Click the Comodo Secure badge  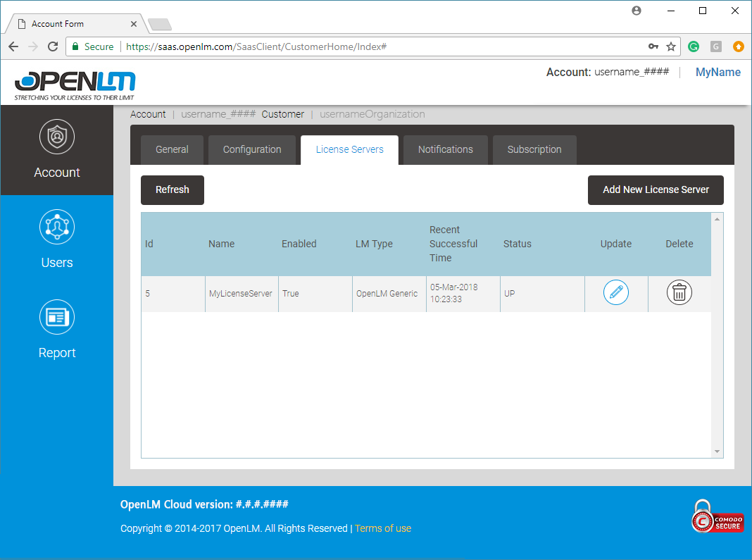click(716, 516)
